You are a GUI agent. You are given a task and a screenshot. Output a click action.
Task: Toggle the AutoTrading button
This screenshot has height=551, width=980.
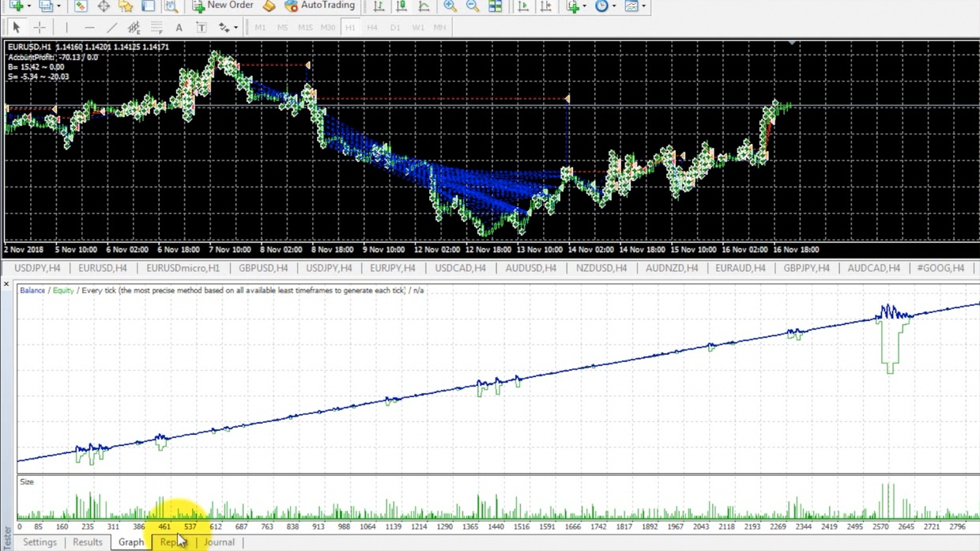click(x=319, y=6)
